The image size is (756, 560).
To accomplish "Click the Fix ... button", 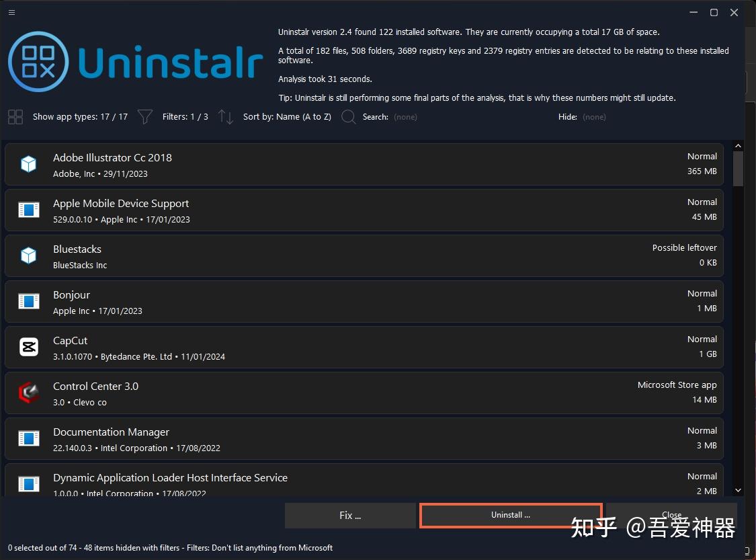I will click(350, 516).
